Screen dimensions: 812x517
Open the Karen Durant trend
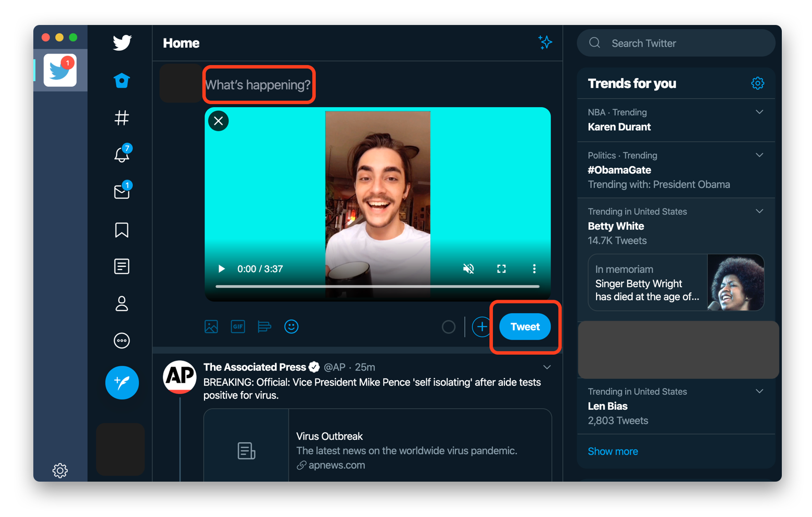point(619,127)
